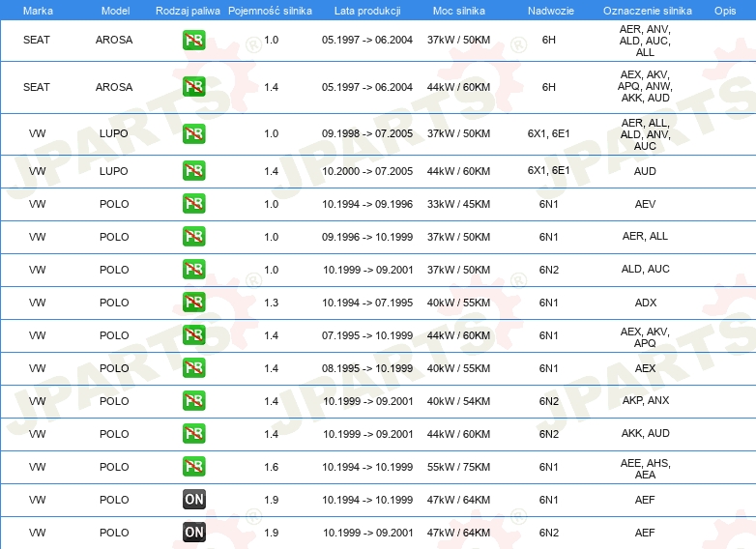Image resolution: width=756 pixels, height=549 pixels.
Task: Click the engine code cell AEV
Action: [x=645, y=204]
